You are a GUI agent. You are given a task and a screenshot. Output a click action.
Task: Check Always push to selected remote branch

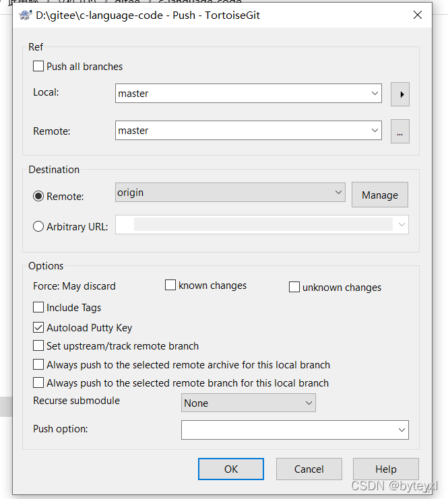(38, 382)
